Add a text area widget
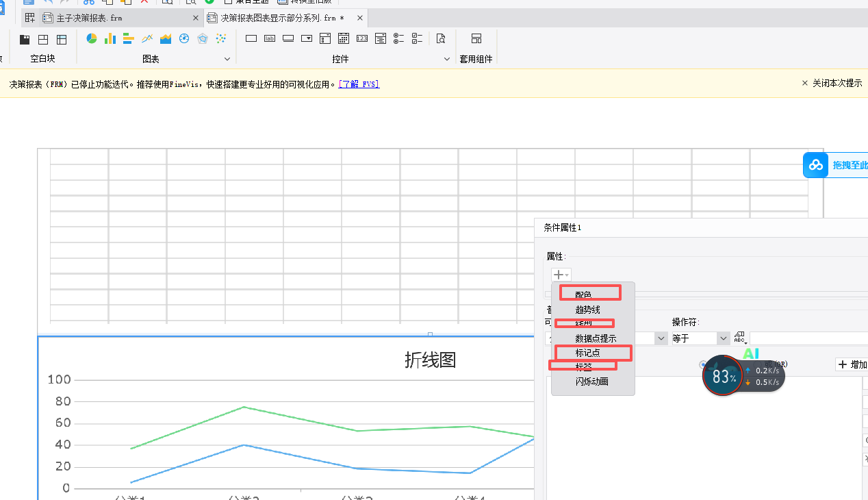The width and height of the screenshot is (868, 500). (x=381, y=38)
